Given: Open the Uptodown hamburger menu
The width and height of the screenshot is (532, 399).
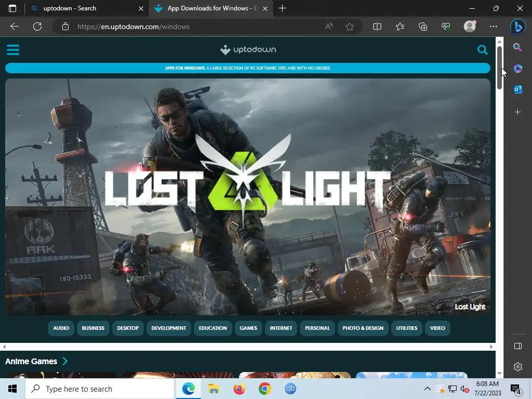Looking at the screenshot, I should coord(13,50).
